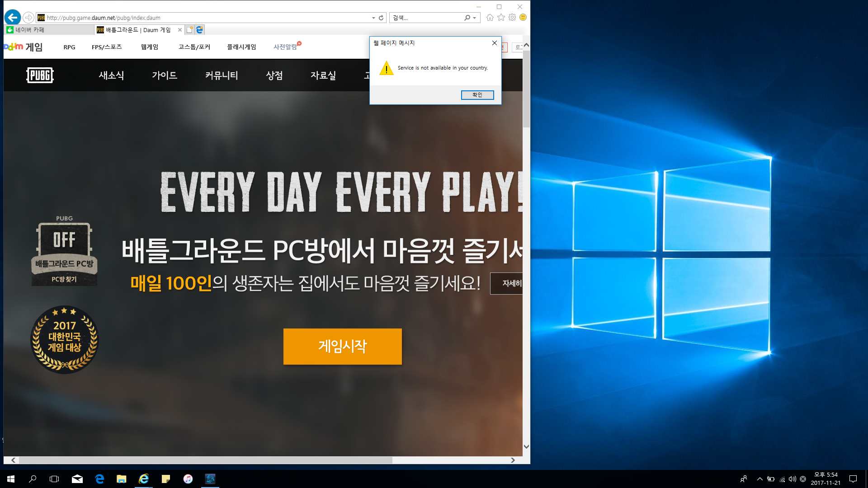The height and width of the screenshot is (488, 868).
Task: Go to the 새소식 section
Action: tap(111, 75)
